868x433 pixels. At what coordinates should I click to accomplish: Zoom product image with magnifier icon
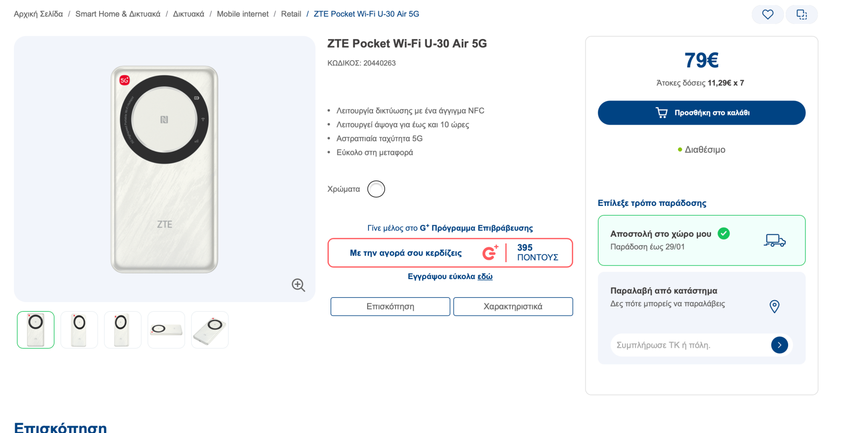(298, 285)
